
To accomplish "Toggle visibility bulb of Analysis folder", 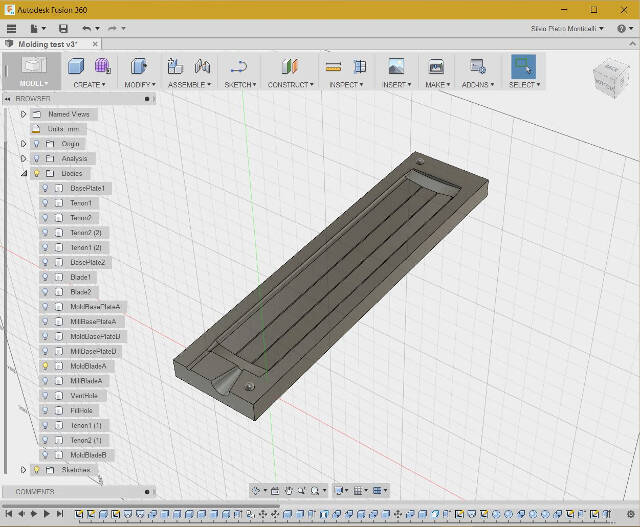I will coord(36,158).
